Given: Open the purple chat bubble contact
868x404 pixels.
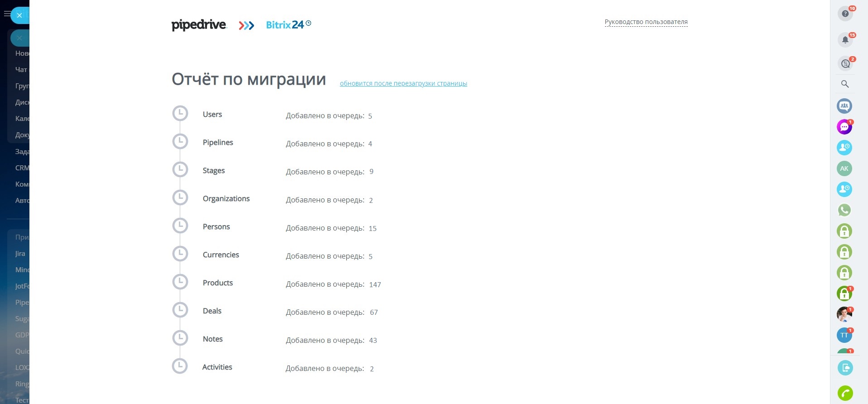Looking at the screenshot, I should (844, 127).
